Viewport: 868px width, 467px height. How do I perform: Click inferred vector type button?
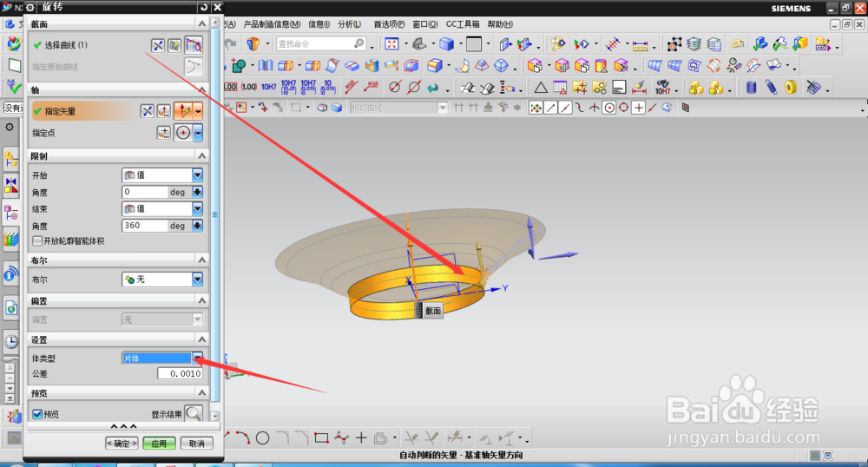pyautogui.click(x=183, y=111)
